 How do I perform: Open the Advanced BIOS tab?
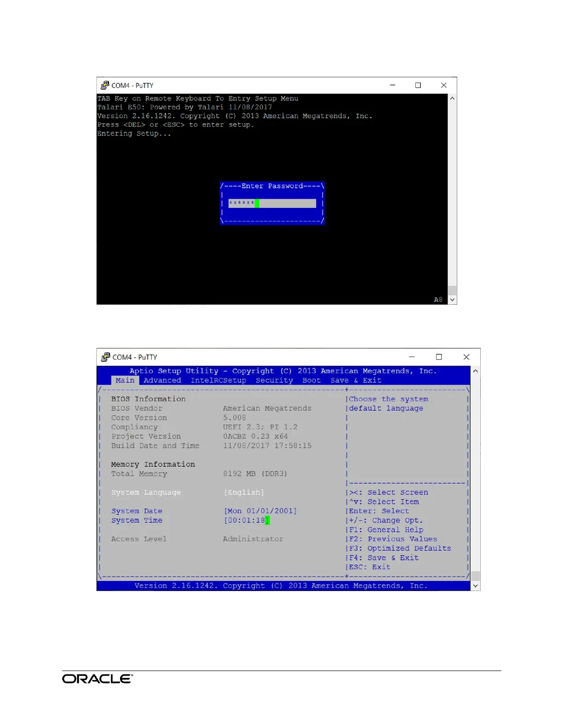tap(162, 381)
